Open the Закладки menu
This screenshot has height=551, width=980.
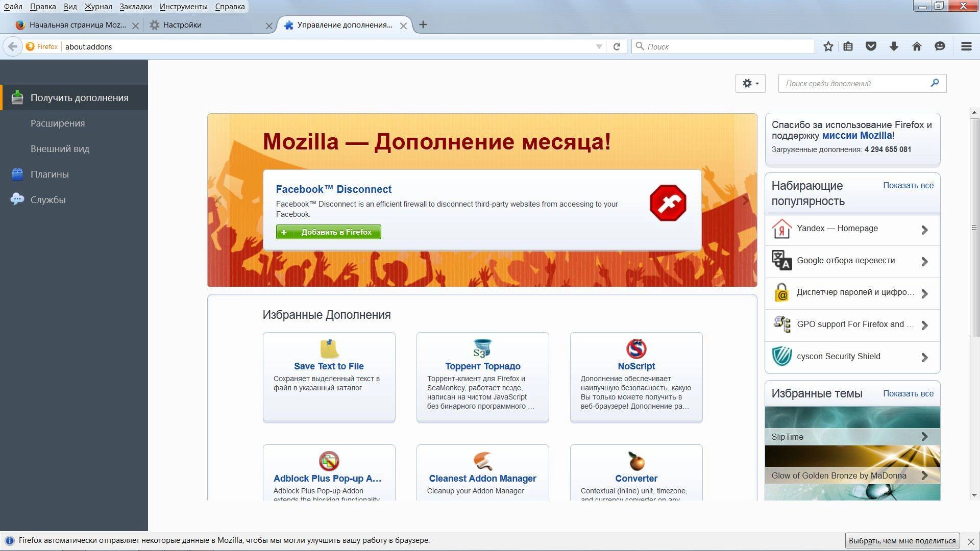click(x=136, y=7)
